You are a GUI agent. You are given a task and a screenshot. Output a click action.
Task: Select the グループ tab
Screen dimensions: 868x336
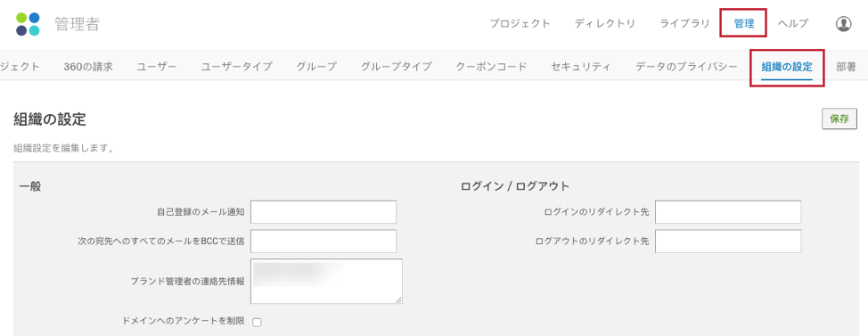(x=316, y=67)
